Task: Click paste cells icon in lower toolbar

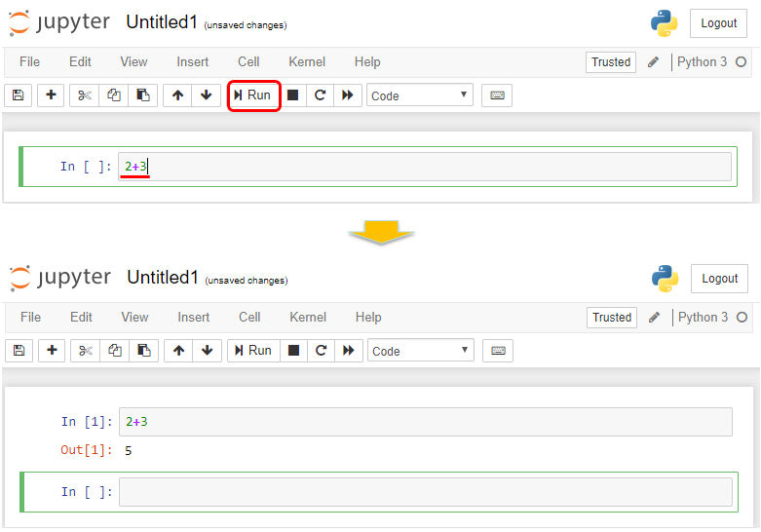Action: click(143, 351)
